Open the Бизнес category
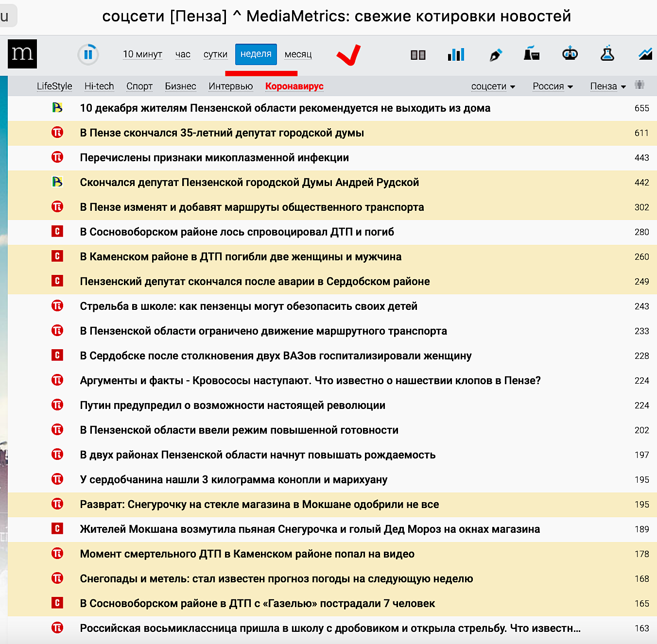Viewport: 657px width, 644px height. [180, 86]
